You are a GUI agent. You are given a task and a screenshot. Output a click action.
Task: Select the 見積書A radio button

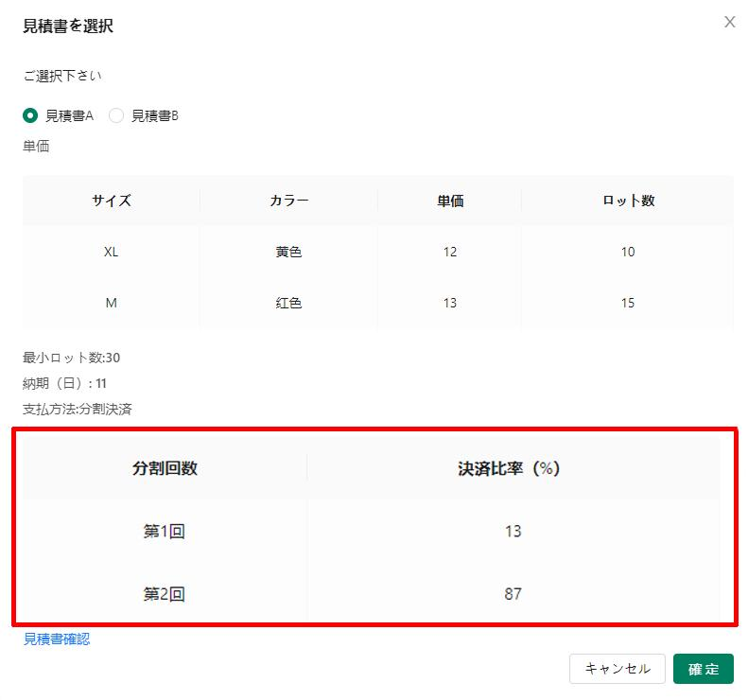click(x=30, y=115)
